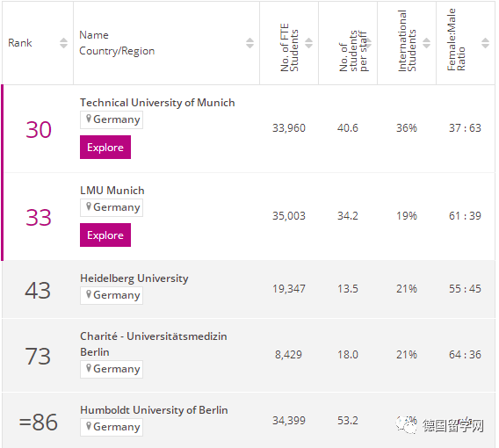Open LMU Munich link
Screen dimensions: 499x448
[112, 191]
